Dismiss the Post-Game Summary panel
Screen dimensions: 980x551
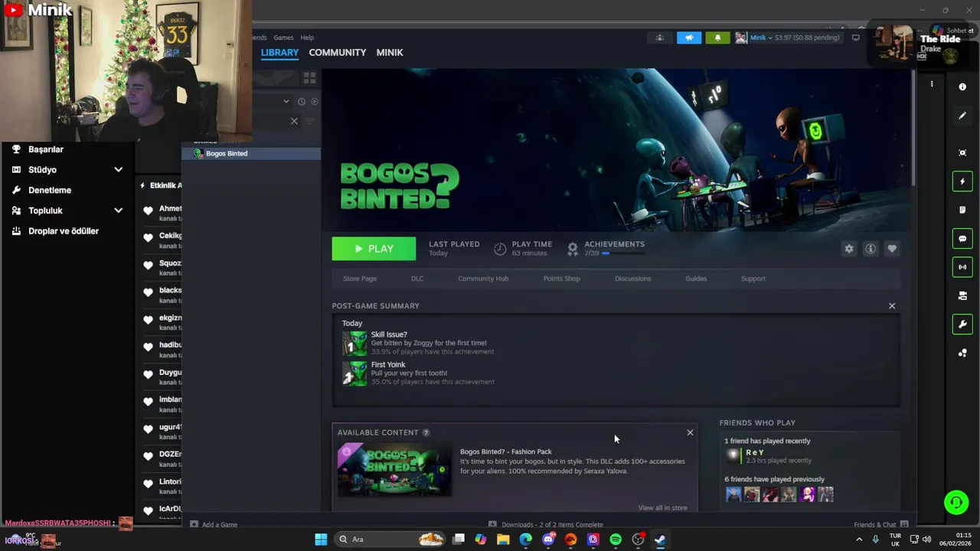pyautogui.click(x=892, y=306)
